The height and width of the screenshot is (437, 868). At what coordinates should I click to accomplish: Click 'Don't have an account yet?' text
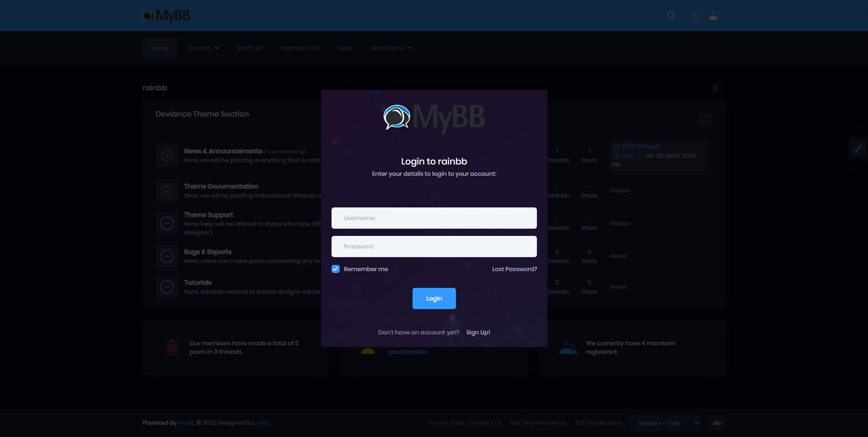[x=418, y=332]
